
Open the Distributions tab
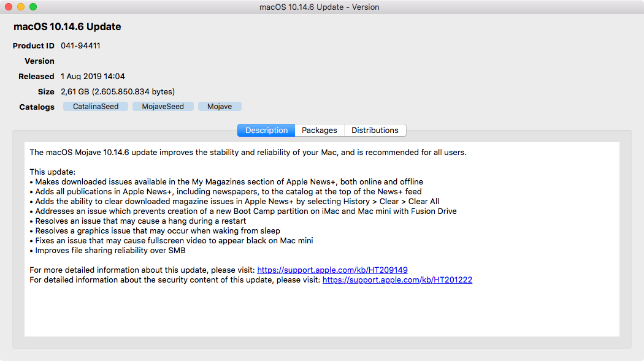click(375, 131)
